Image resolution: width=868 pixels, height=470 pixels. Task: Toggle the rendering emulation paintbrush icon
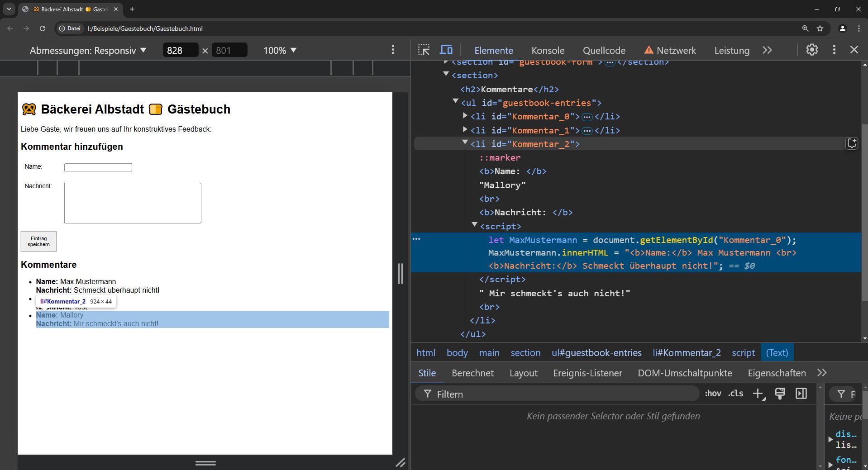pos(780,394)
